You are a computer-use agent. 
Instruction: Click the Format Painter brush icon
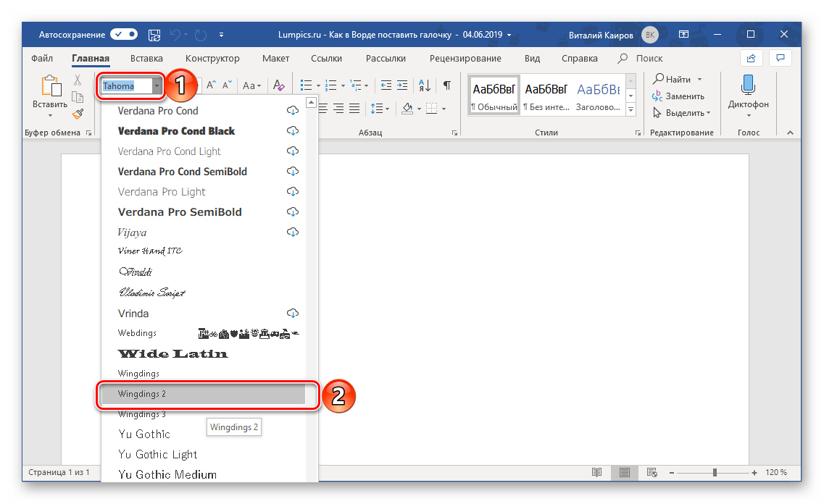78,114
